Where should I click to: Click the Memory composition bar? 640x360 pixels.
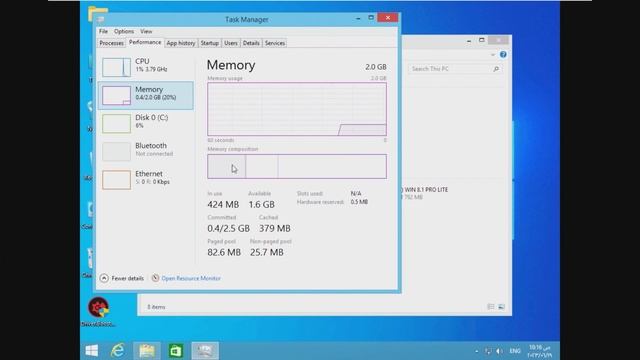[x=297, y=166]
